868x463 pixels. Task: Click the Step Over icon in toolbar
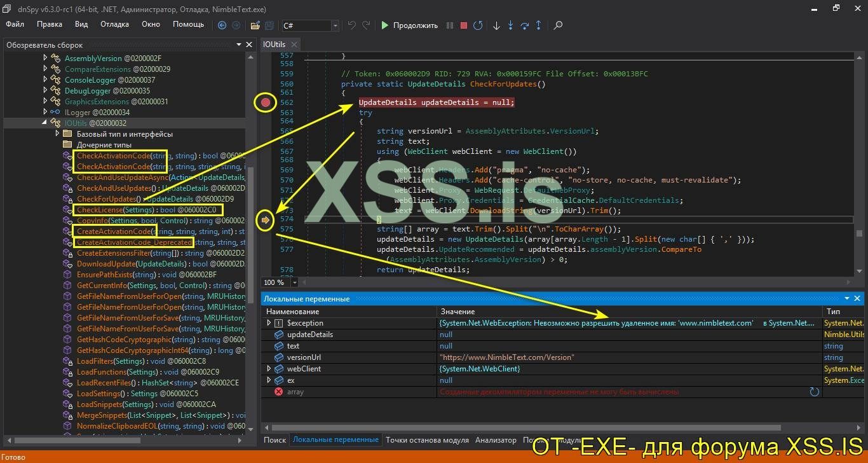coord(525,25)
